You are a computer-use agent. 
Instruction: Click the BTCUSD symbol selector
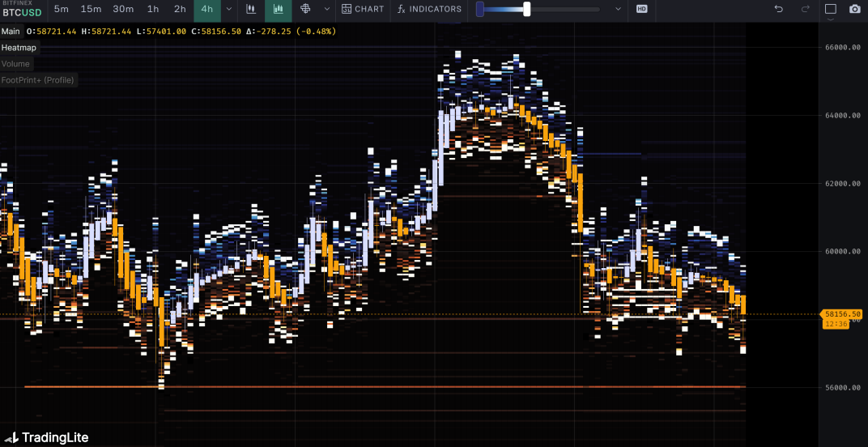22,12
